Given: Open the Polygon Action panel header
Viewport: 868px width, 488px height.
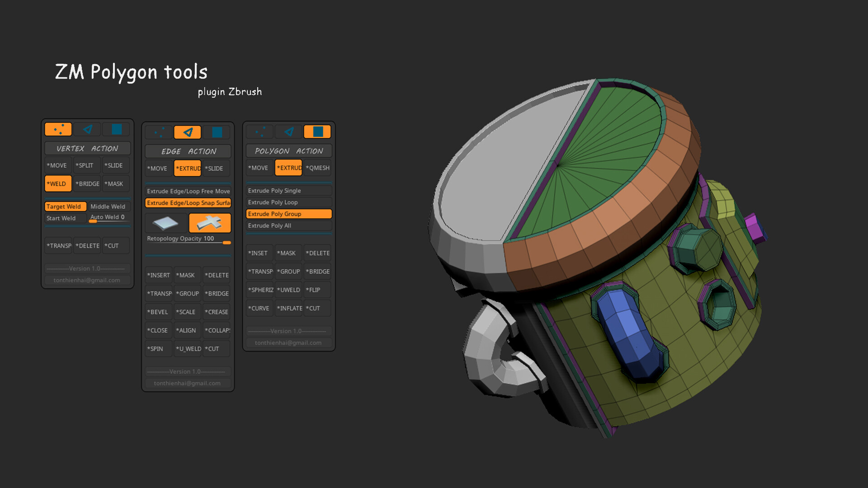Looking at the screenshot, I should coord(288,150).
